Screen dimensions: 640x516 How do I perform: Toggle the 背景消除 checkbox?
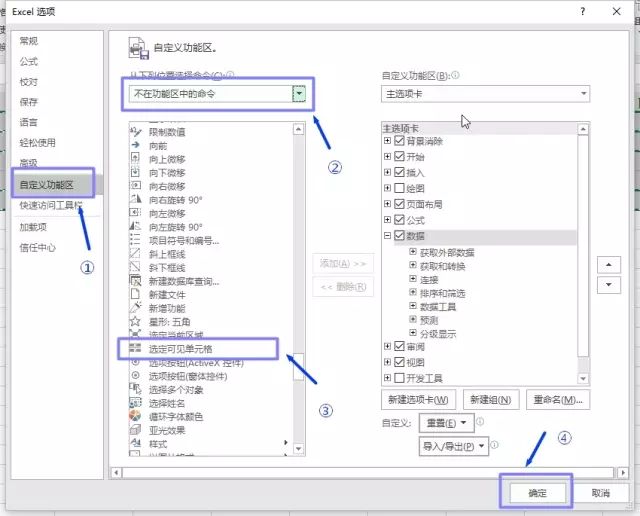pos(399,141)
